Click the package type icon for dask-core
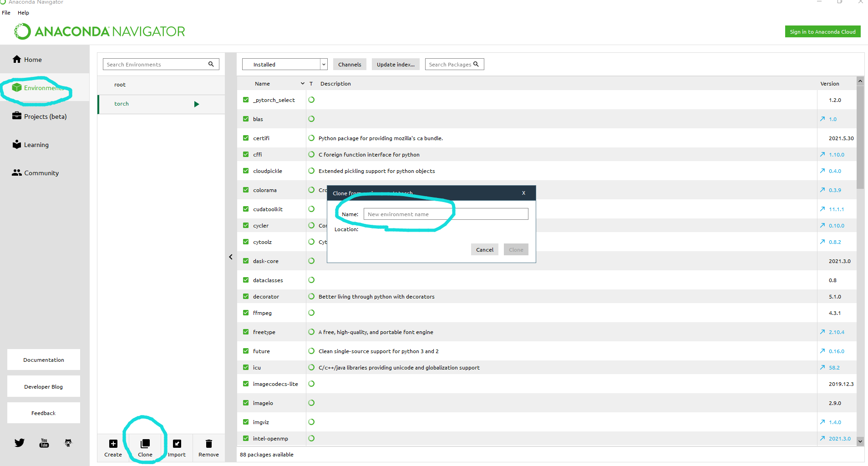This screenshot has height=466, width=868. (311, 261)
